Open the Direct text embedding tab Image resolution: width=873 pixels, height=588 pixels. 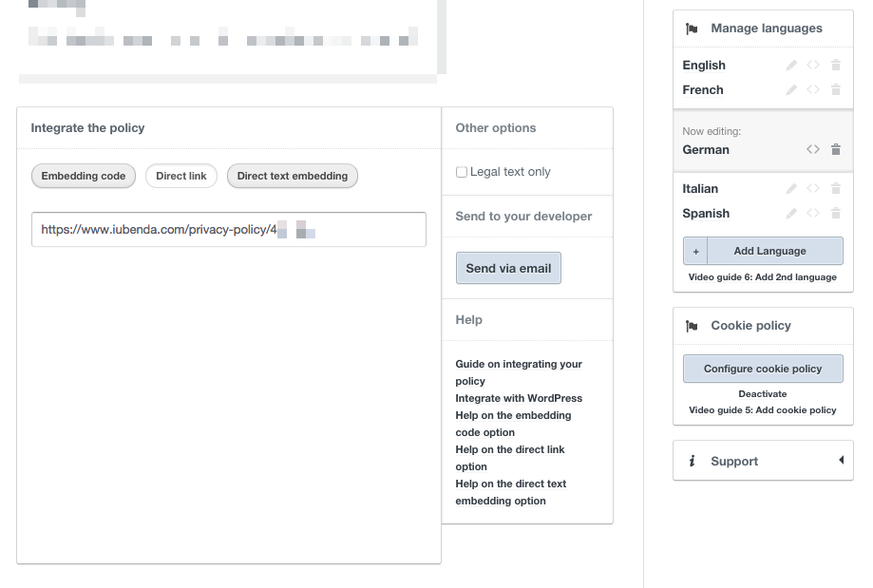pos(293,176)
